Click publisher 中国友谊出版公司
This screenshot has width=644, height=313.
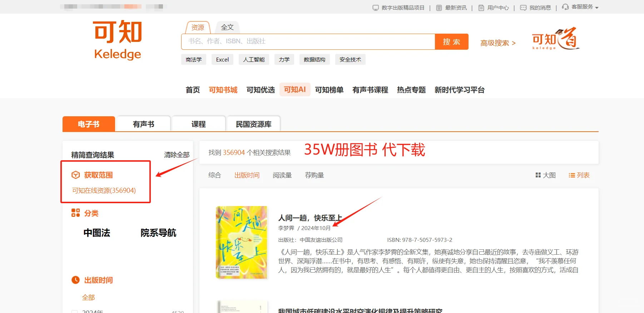[x=321, y=240]
